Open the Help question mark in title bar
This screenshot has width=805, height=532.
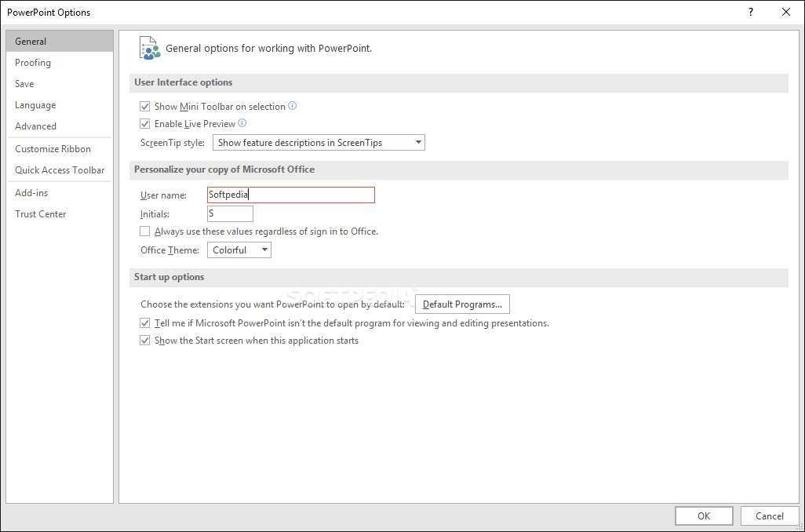751,12
